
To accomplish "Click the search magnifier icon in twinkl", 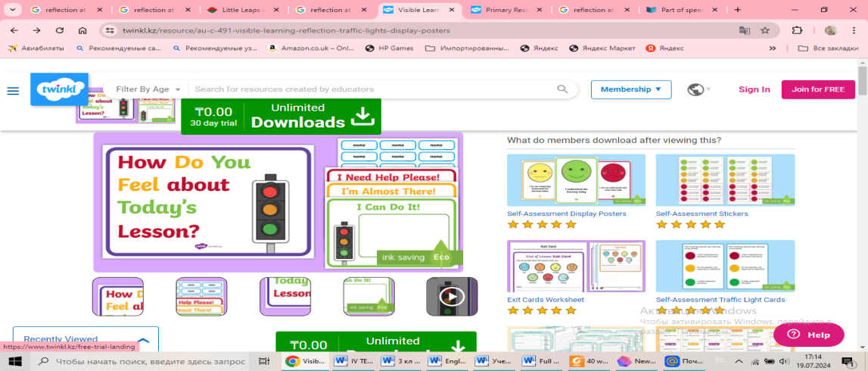I will pos(562,89).
